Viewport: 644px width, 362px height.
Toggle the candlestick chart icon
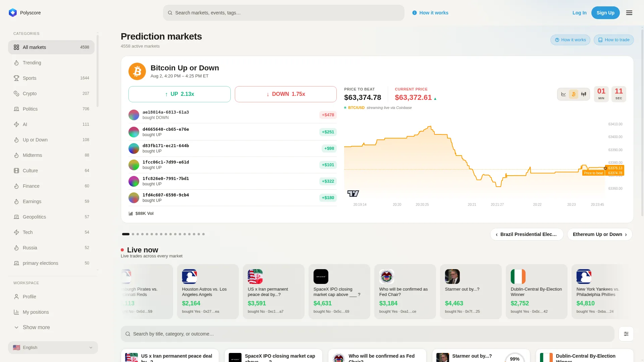tap(584, 94)
